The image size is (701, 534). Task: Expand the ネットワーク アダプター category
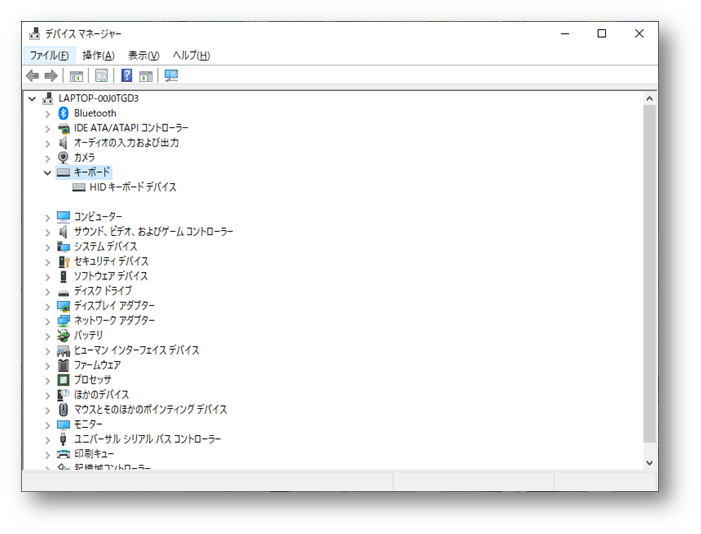[47, 321]
